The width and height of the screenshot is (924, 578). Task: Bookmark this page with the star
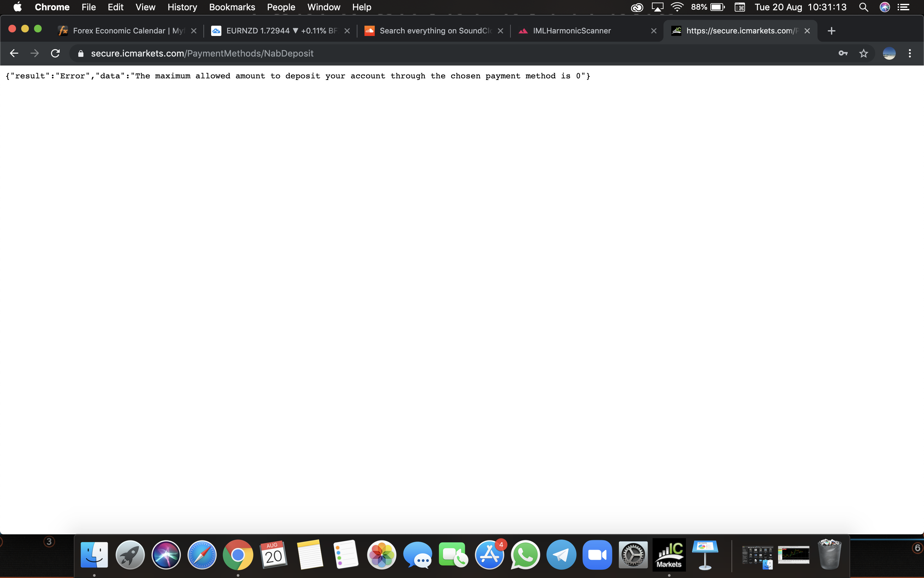(x=864, y=54)
